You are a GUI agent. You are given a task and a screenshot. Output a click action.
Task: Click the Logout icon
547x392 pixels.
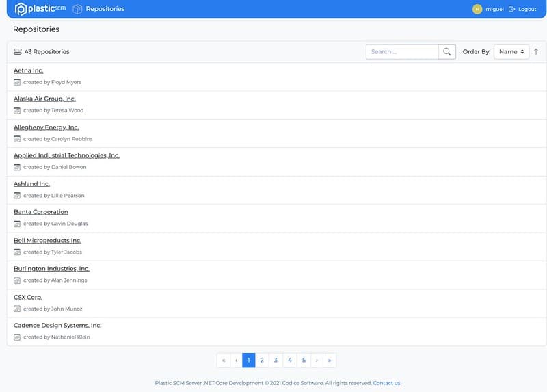[x=511, y=9]
